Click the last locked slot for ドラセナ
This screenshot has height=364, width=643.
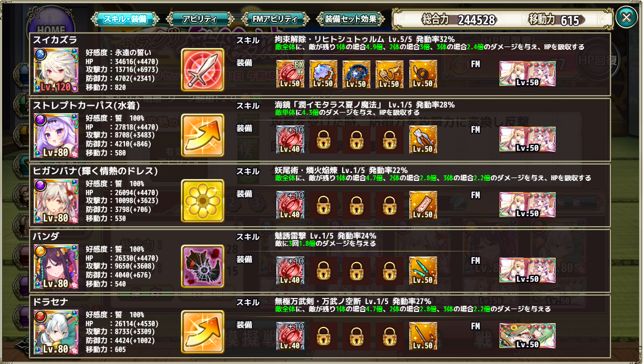point(390,336)
